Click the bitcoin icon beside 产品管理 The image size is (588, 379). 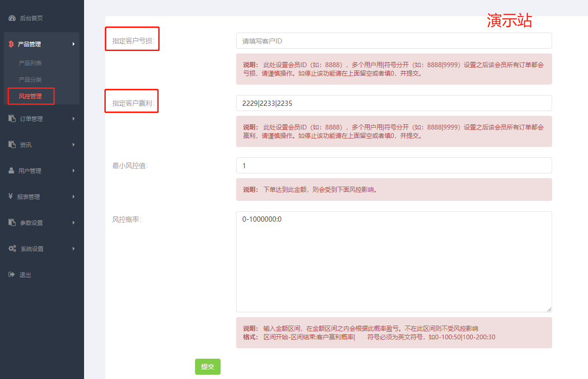tap(11, 44)
